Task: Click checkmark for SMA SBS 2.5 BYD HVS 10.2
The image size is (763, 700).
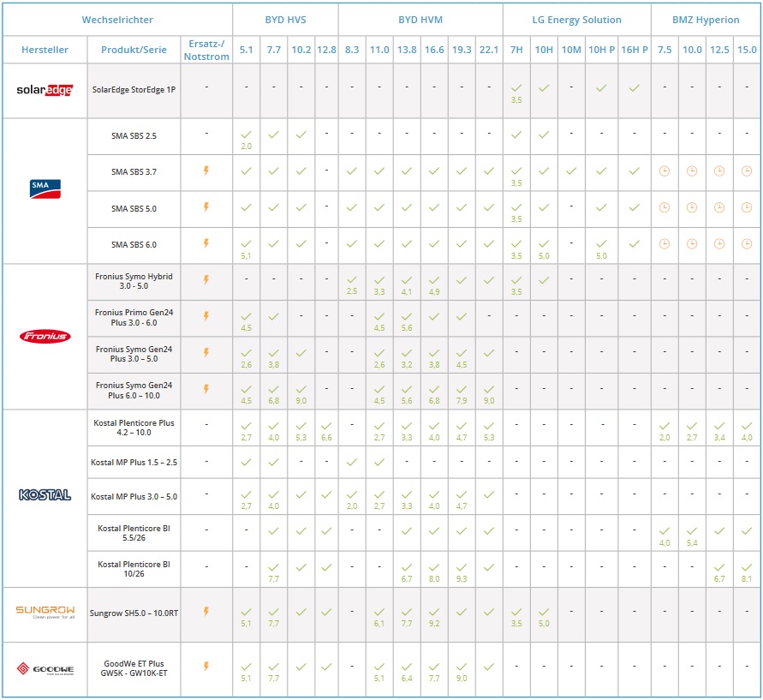Action: [x=301, y=135]
